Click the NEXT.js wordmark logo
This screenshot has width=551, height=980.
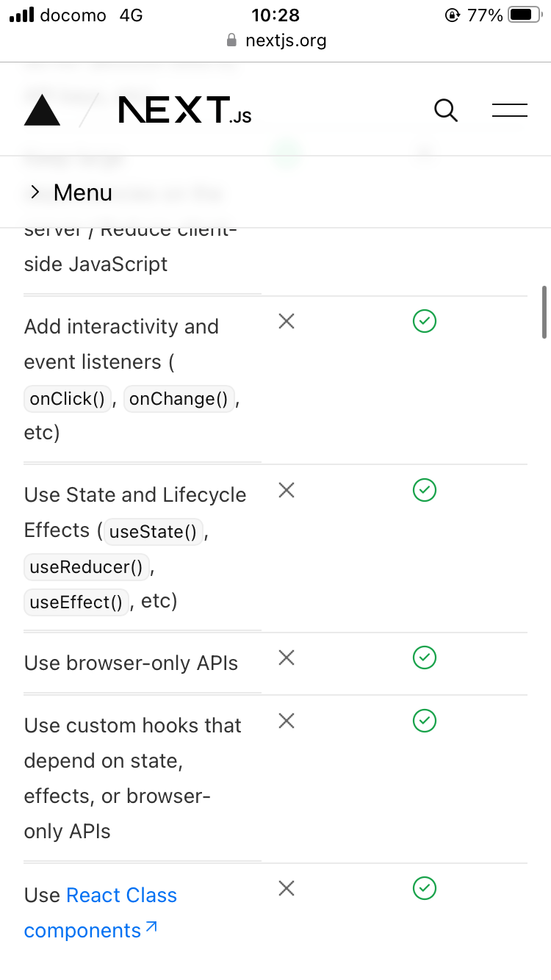(184, 110)
